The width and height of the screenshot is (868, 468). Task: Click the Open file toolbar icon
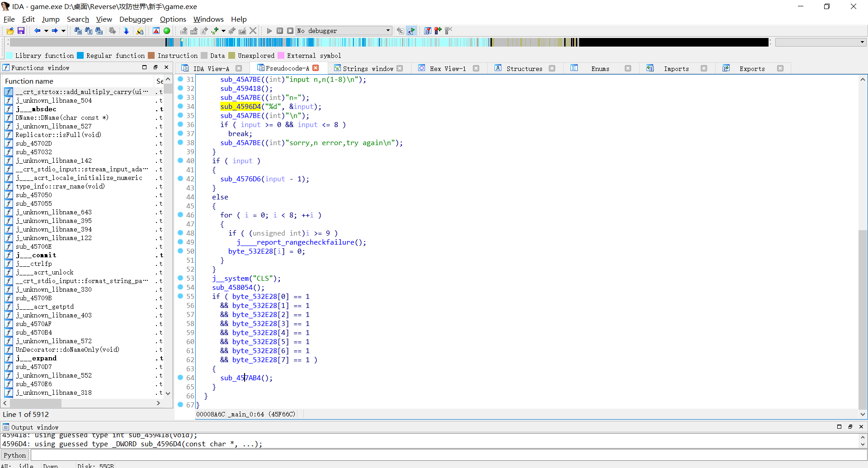[10, 31]
